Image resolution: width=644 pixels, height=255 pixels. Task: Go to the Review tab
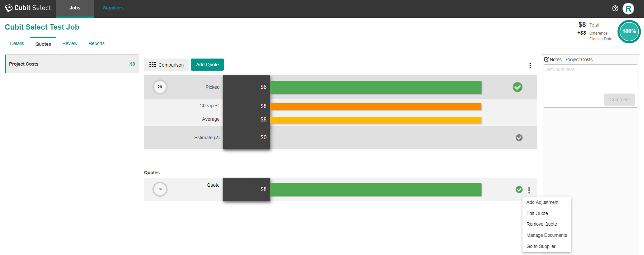coord(70,43)
